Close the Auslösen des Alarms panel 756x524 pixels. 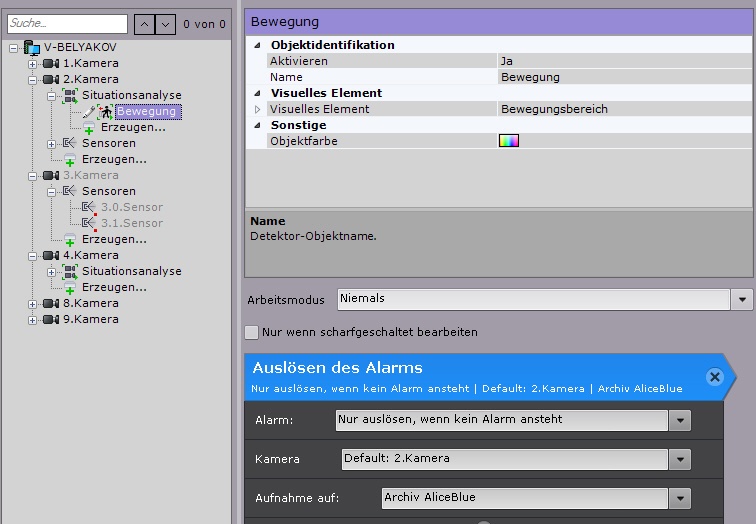pyautogui.click(x=714, y=376)
